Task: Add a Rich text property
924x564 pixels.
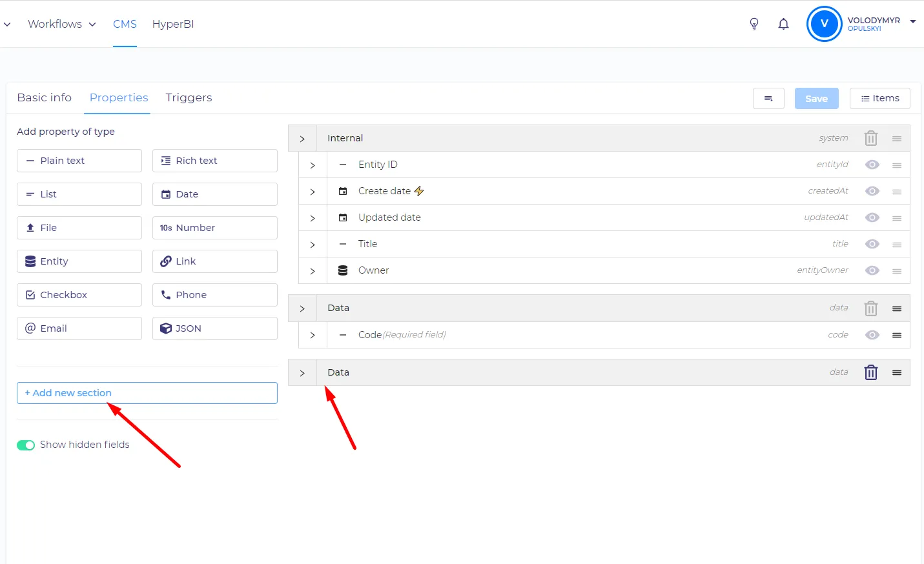Action: [x=215, y=161]
